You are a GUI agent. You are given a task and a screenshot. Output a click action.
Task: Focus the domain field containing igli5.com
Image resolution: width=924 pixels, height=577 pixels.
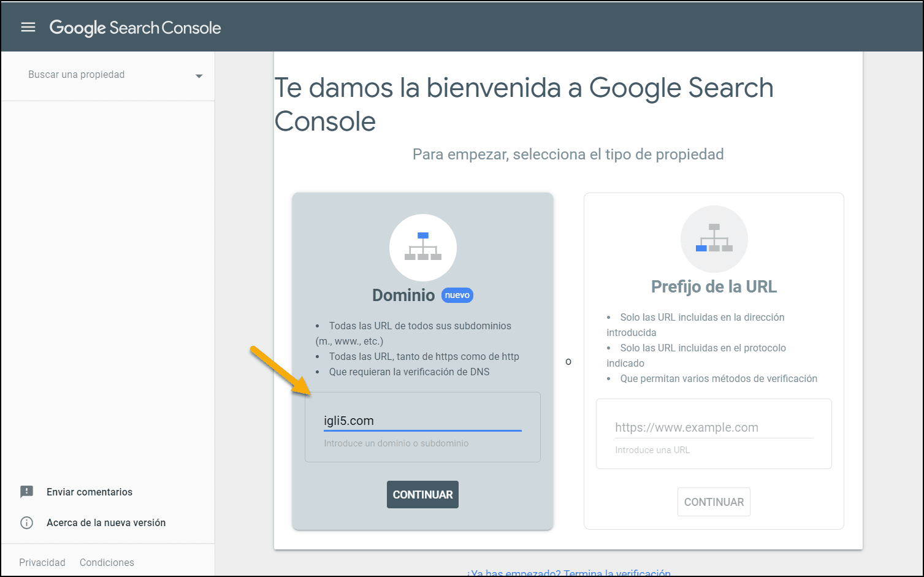point(422,421)
